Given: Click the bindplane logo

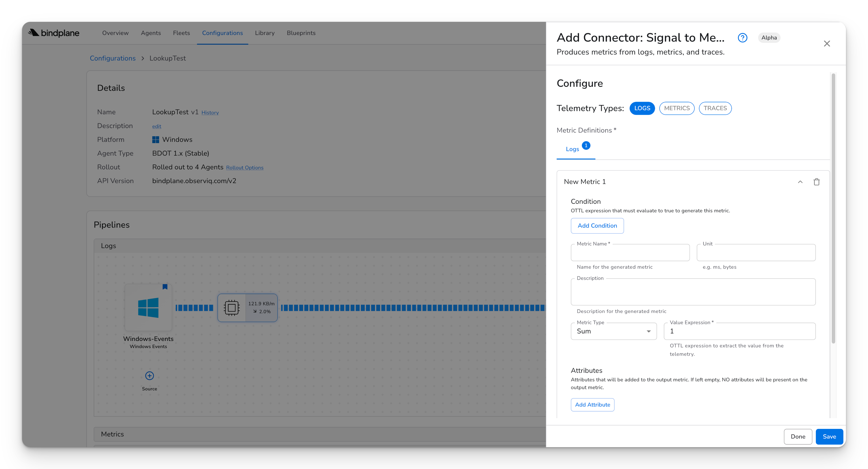Looking at the screenshot, I should [54, 33].
